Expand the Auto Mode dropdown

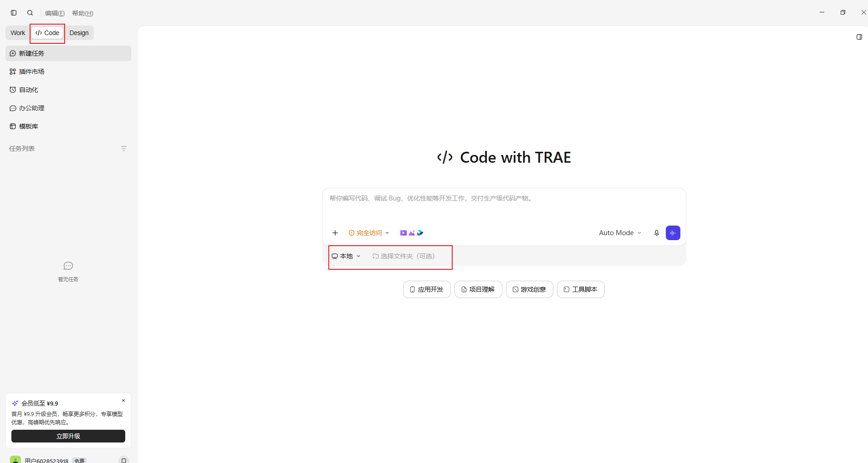coord(620,233)
